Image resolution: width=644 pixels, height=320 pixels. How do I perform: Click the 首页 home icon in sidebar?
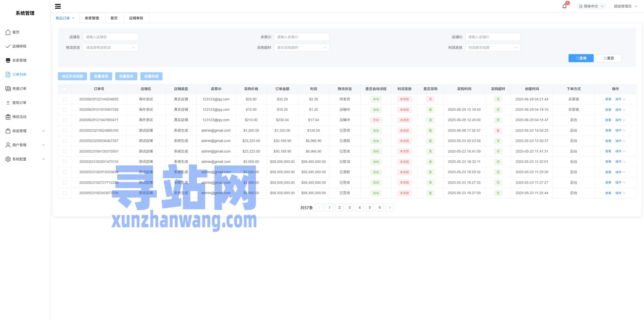[x=8, y=32]
